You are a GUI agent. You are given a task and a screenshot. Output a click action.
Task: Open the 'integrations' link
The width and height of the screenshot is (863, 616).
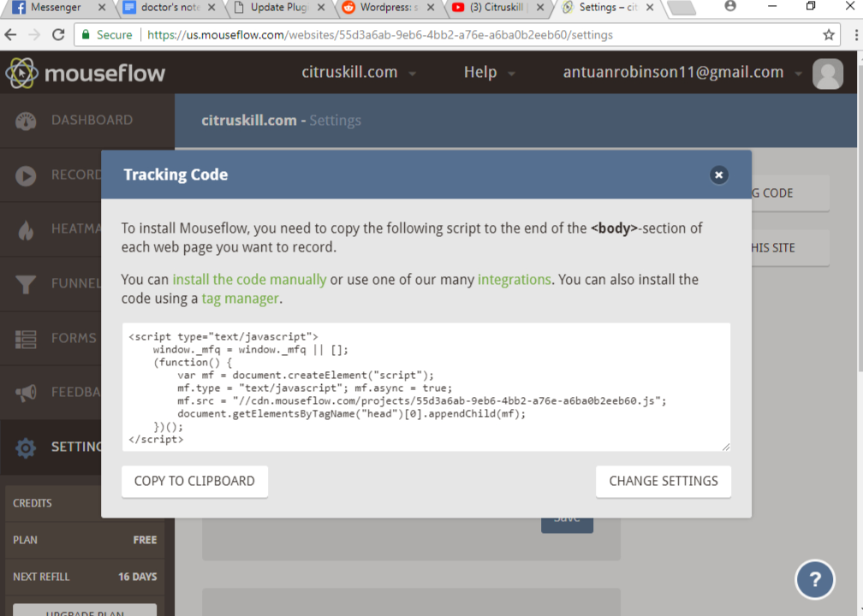(514, 280)
